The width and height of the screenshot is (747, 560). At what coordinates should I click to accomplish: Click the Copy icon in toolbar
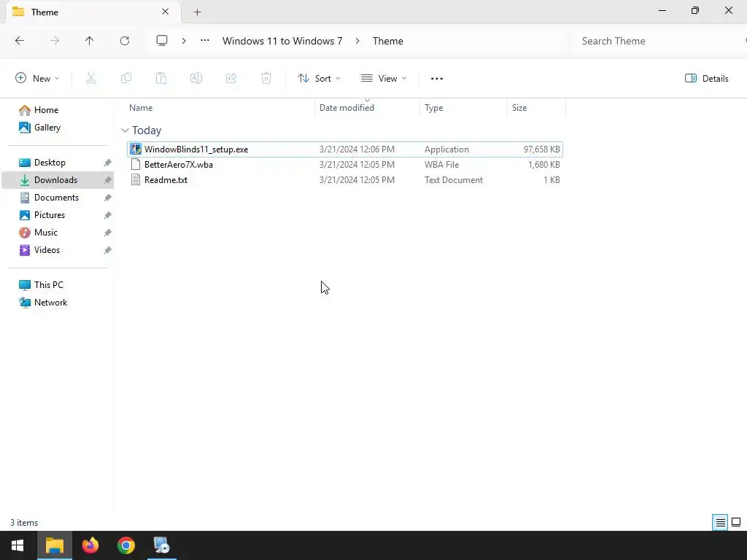click(x=126, y=79)
